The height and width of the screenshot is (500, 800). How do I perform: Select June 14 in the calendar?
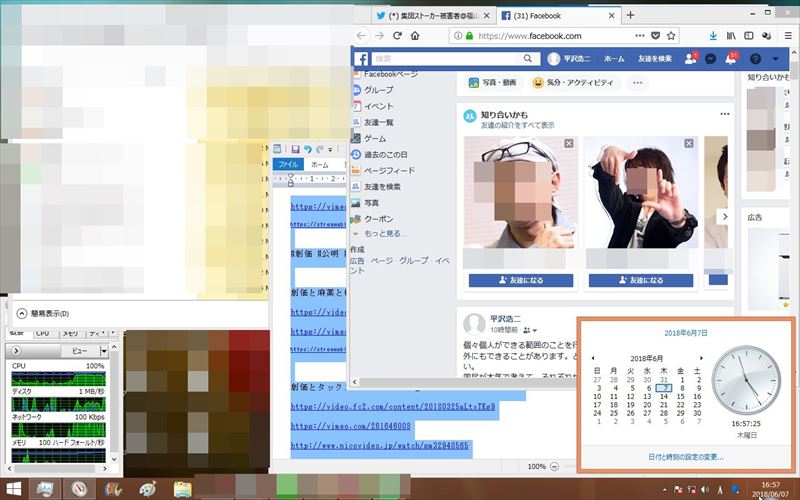pos(664,396)
